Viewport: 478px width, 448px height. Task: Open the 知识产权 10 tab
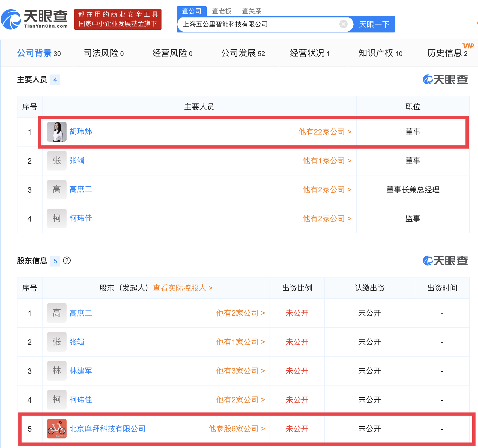381,53
